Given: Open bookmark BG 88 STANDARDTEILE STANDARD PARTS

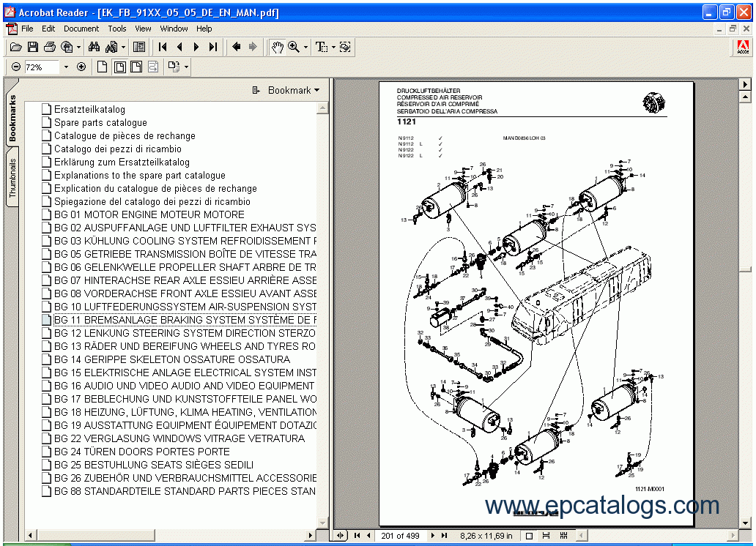Looking at the screenshot, I should coord(185,491).
